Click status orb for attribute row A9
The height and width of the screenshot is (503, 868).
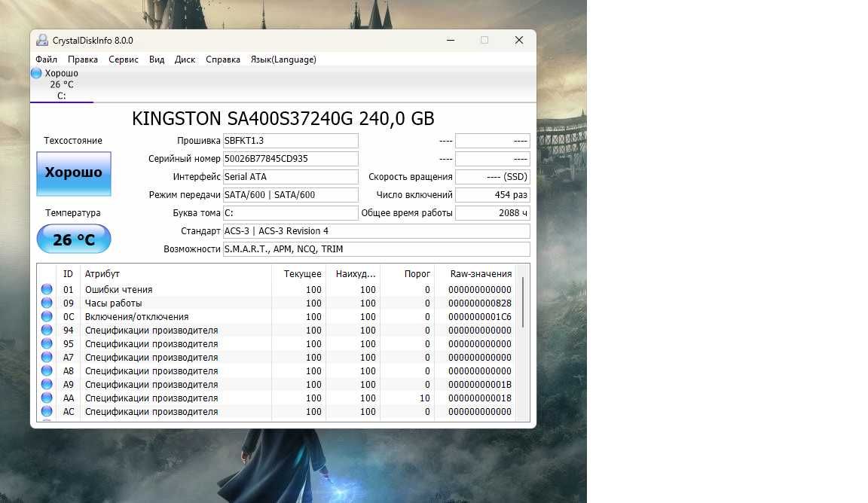(47, 385)
